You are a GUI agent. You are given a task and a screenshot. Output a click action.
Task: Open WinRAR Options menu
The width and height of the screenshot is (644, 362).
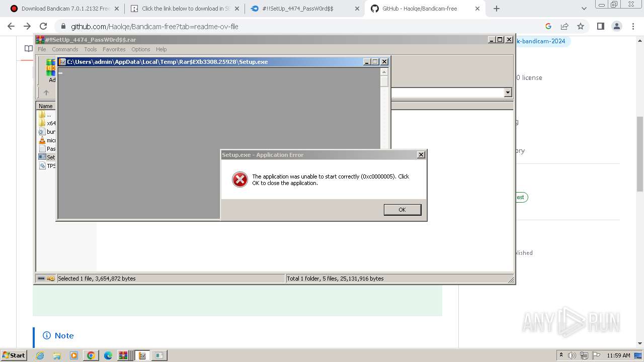click(141, 49)
